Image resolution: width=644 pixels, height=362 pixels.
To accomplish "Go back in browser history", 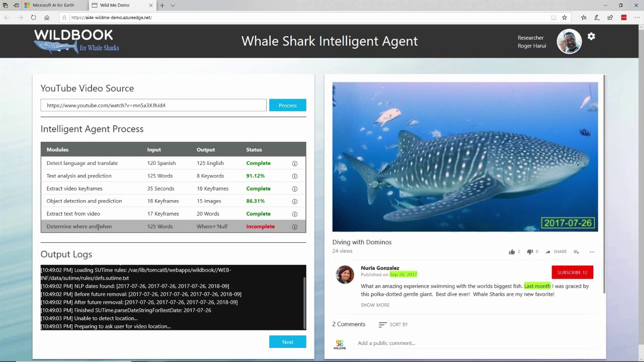I will (7, 18).
